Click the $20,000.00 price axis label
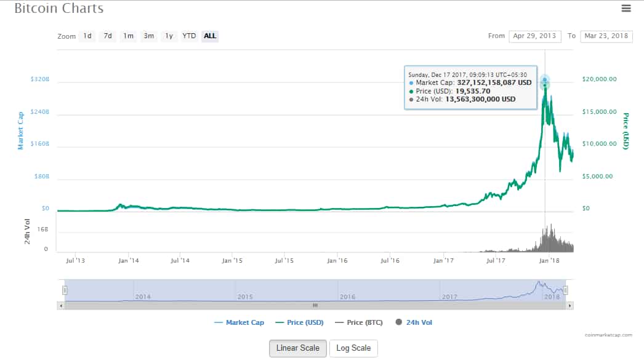The height and width of the screenshot is (363, 644). point(599,79)
